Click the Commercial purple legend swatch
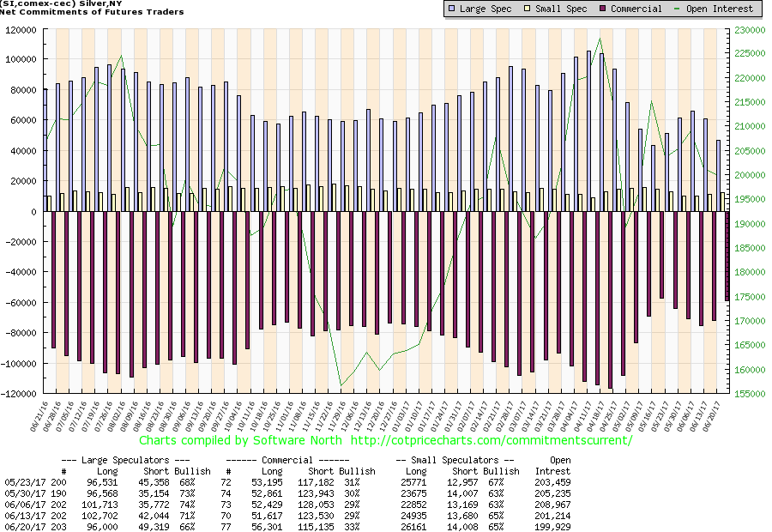Viewport: 772px width, 532px height. point(603,9)
